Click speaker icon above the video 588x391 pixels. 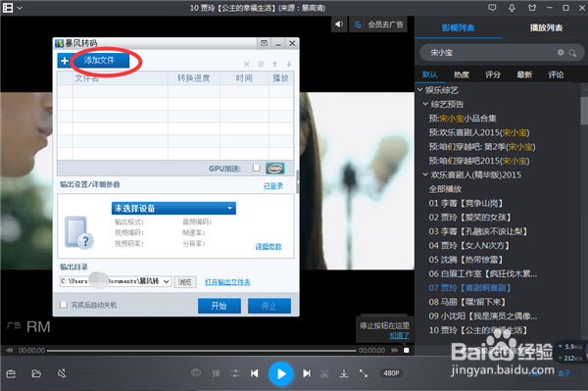339,24
